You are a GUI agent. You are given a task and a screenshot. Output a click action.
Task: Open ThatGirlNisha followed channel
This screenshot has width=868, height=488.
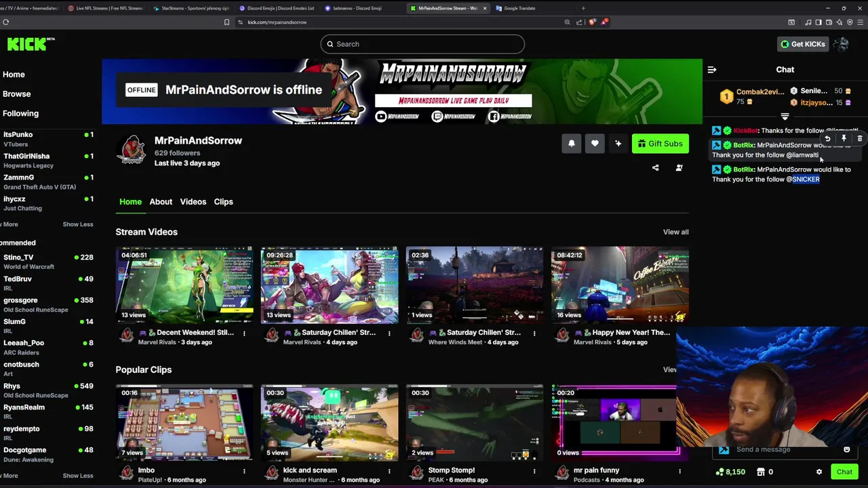pyautogui.click(x=47, y=161)
